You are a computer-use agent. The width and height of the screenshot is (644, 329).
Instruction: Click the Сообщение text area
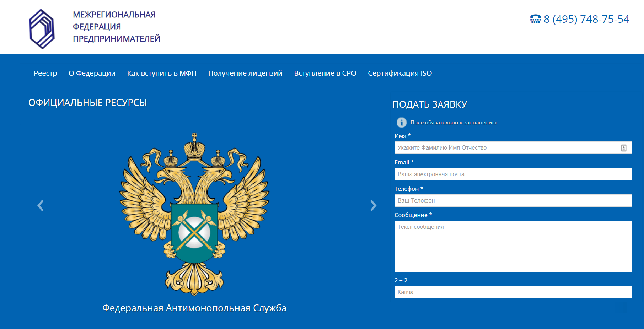[x=513, y=247]
